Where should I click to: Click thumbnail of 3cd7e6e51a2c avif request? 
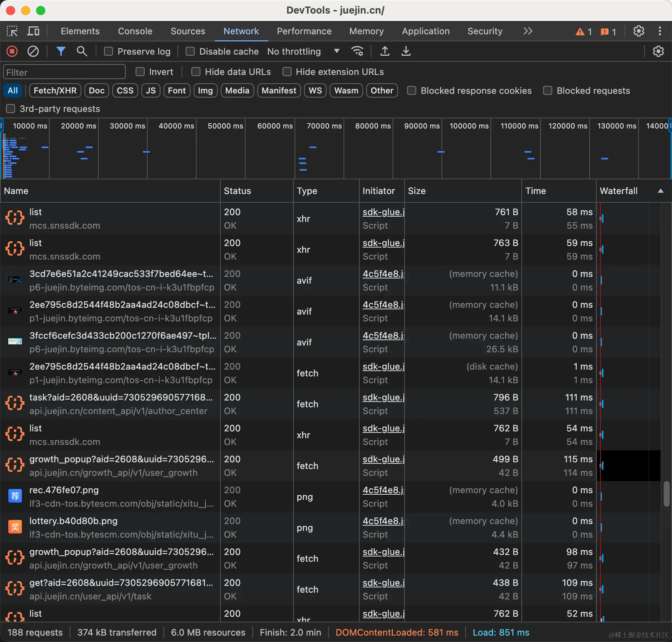point(15,280)
